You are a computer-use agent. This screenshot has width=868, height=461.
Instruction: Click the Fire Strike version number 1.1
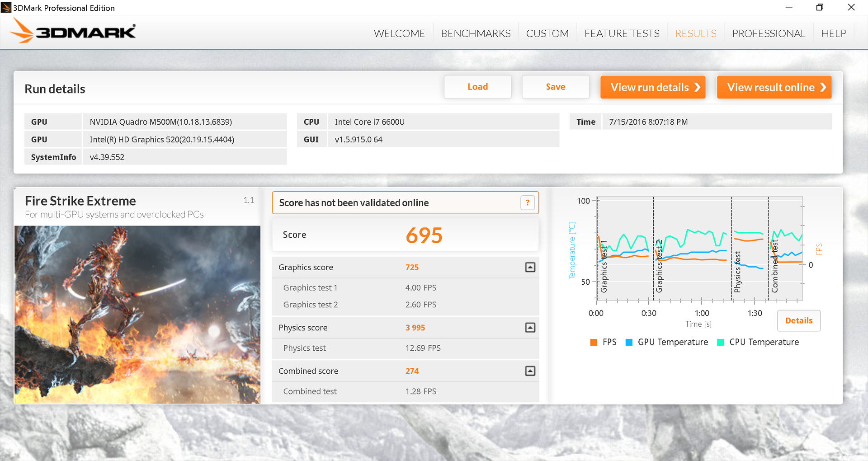[x=249, y=200]
